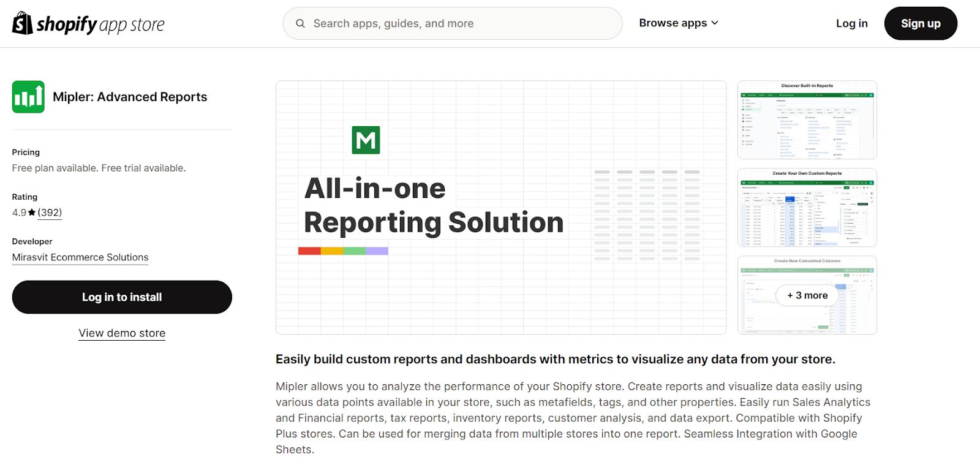Click Log in to install button
980x462 pixels.
tap(122, 297)
